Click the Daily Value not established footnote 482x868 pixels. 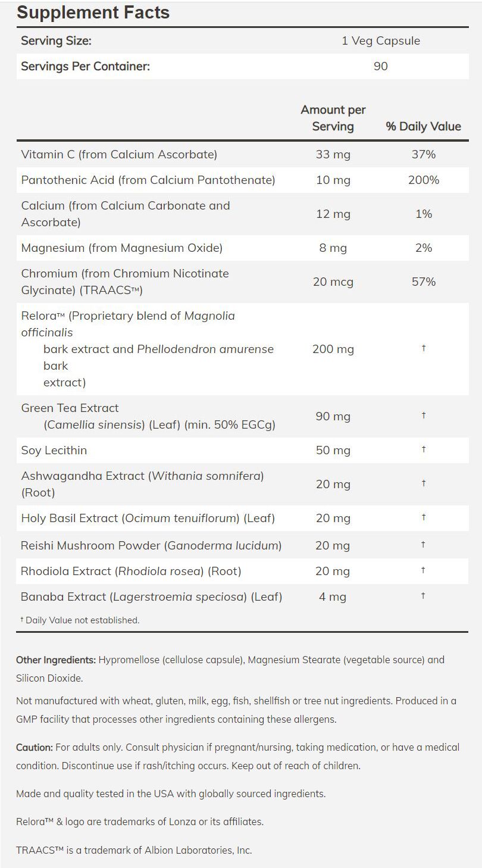click(80, 620)
